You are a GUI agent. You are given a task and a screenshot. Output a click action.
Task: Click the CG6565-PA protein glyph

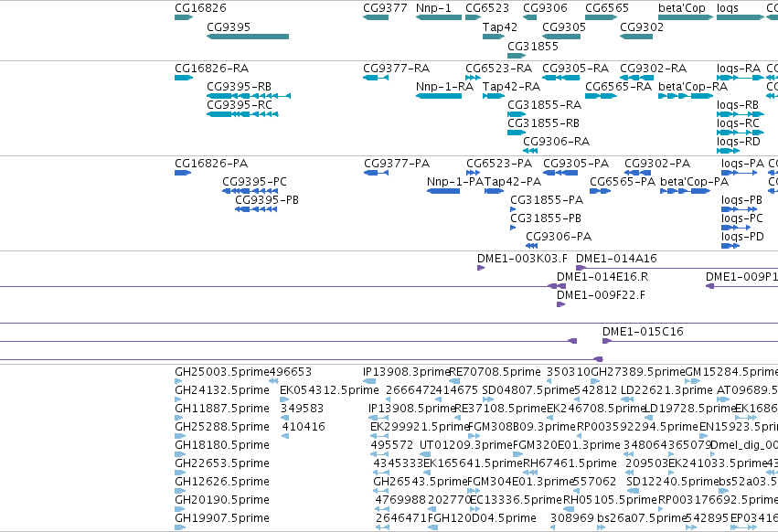(600, 191)
